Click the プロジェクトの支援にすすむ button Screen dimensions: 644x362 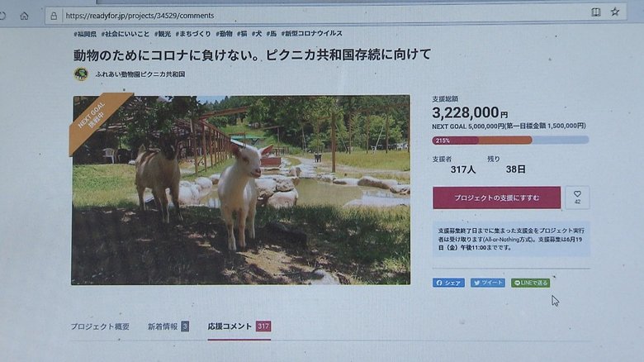pyautogui.click(x=496, y=198)
